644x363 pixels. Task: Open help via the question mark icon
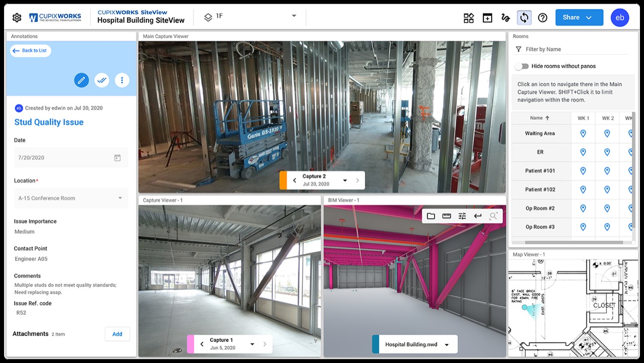[x=542, y=18]
